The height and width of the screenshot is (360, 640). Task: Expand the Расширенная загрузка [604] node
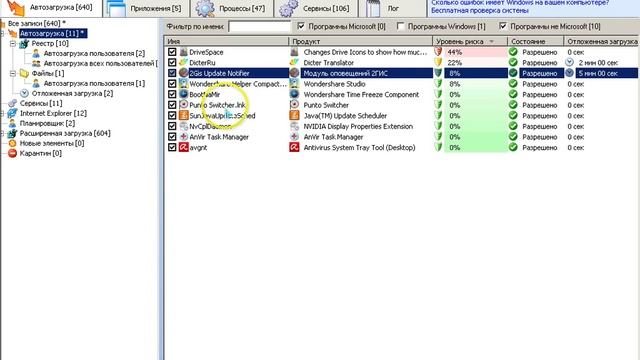(x=2, y=133)
